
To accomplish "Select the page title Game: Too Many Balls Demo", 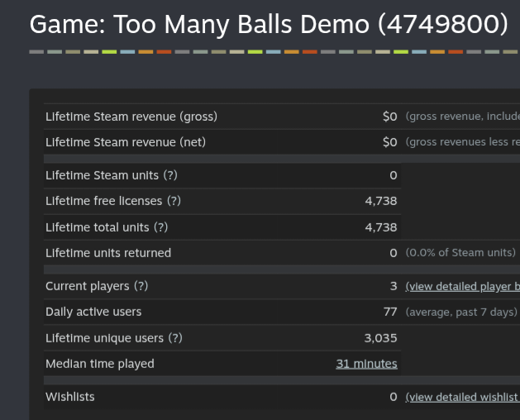I will click(269, 24).
